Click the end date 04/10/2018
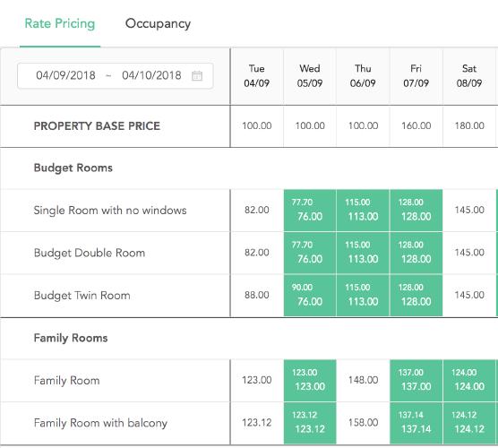 (x=151, y=75)
